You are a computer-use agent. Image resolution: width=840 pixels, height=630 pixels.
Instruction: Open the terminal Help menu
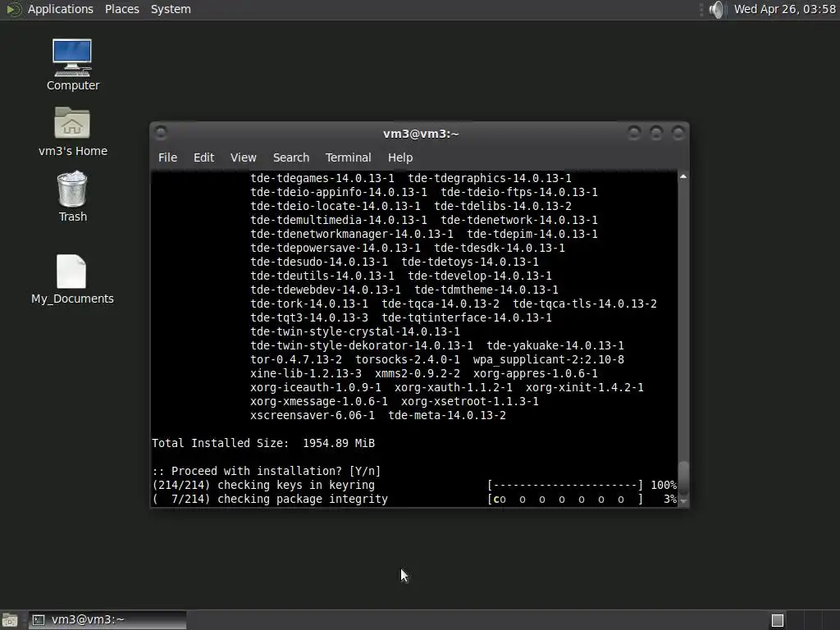tap(400, 157)
